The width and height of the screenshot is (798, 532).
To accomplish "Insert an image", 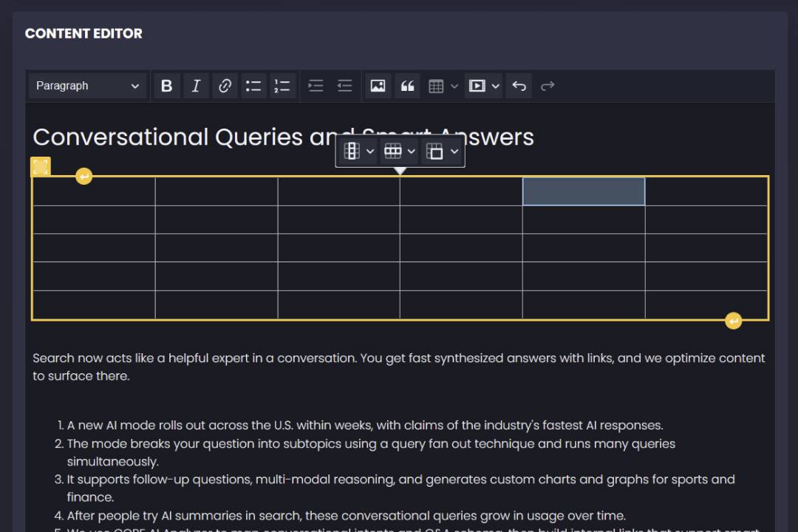I will tap(378, 86).
